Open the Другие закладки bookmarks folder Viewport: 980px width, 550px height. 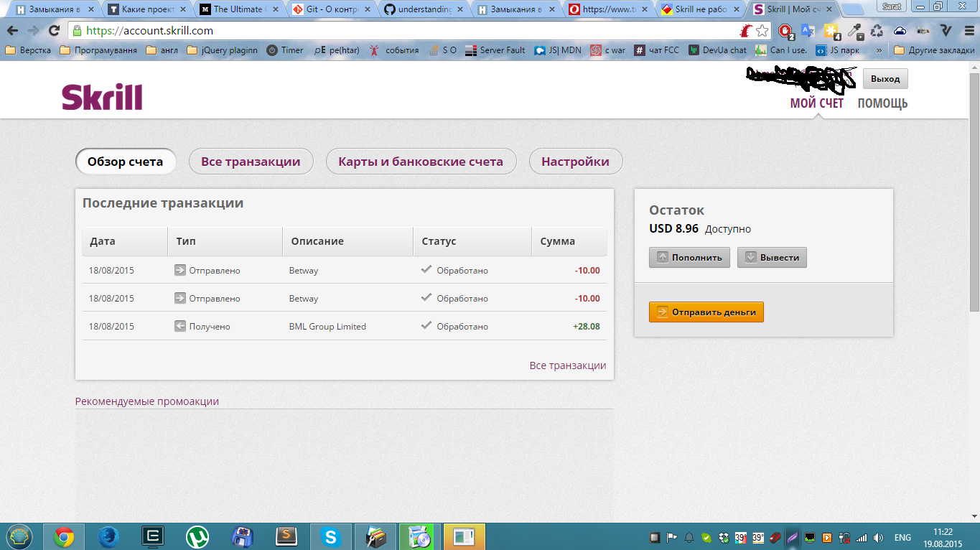point(934,50)
